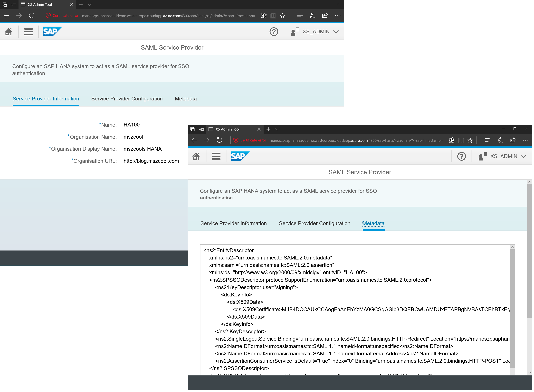Add page to favorites in back browser
Screen dimensions: 534x392
pos(282,16)
